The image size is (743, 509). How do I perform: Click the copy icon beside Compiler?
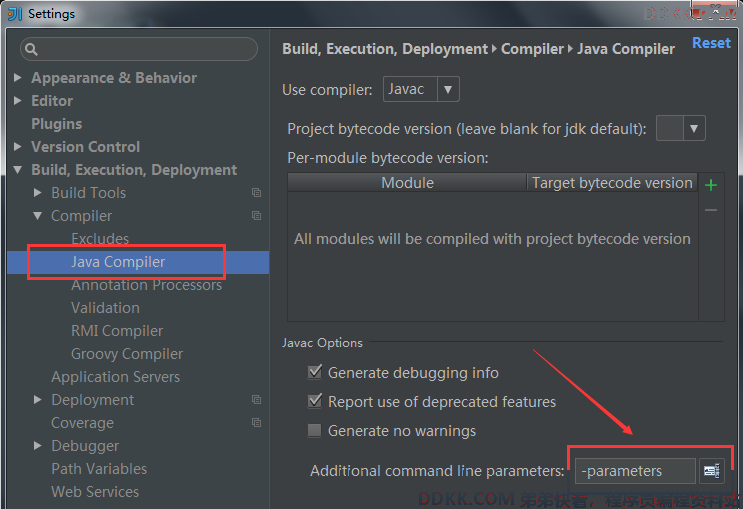(x=256, y=216)
